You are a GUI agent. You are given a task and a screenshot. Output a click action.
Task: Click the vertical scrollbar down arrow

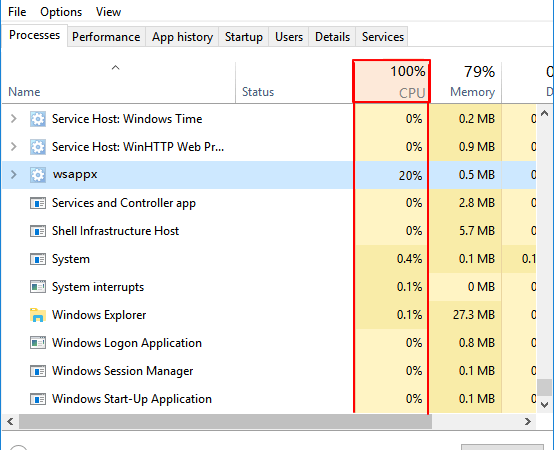click(x=544, y=405)
